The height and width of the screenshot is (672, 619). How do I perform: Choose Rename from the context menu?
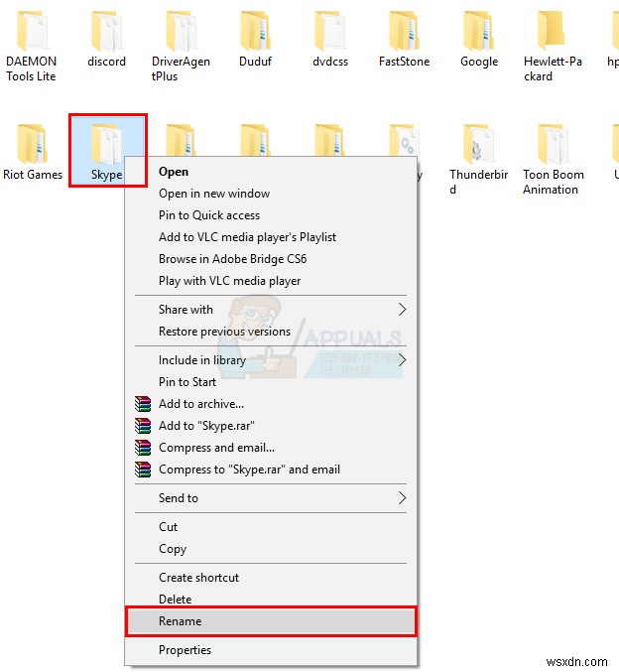[271, 621]
